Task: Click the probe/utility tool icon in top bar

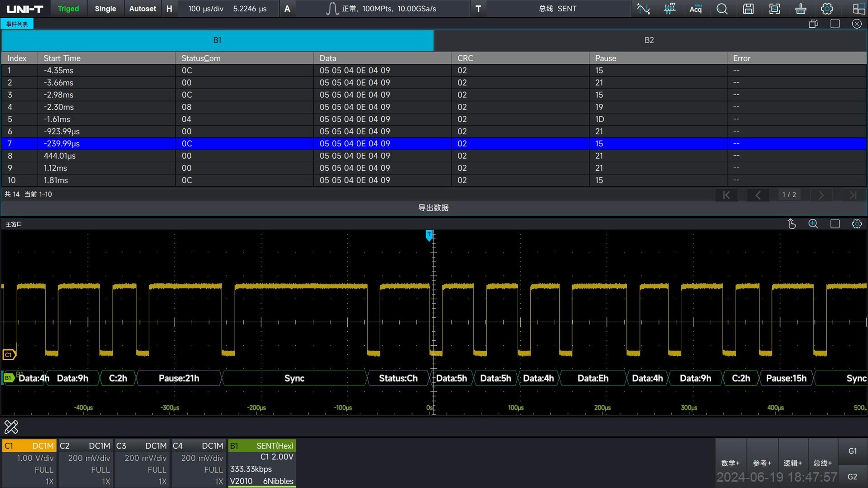Action: pos(801,9)
